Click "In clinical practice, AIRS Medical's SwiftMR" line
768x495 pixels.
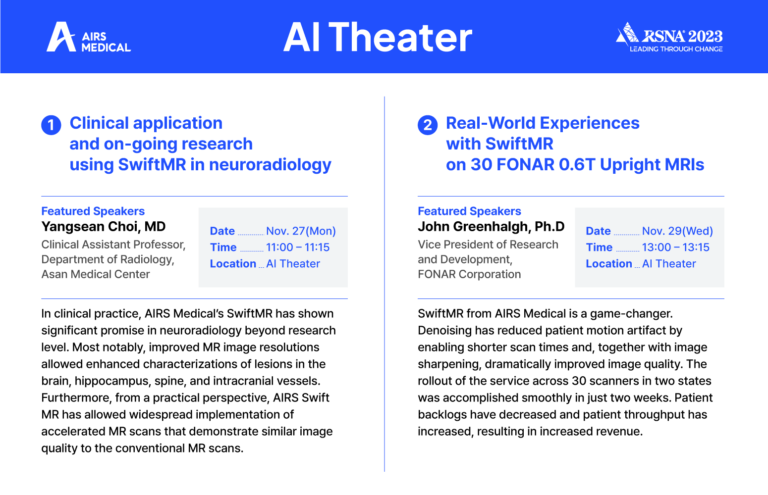coord(187,313)
